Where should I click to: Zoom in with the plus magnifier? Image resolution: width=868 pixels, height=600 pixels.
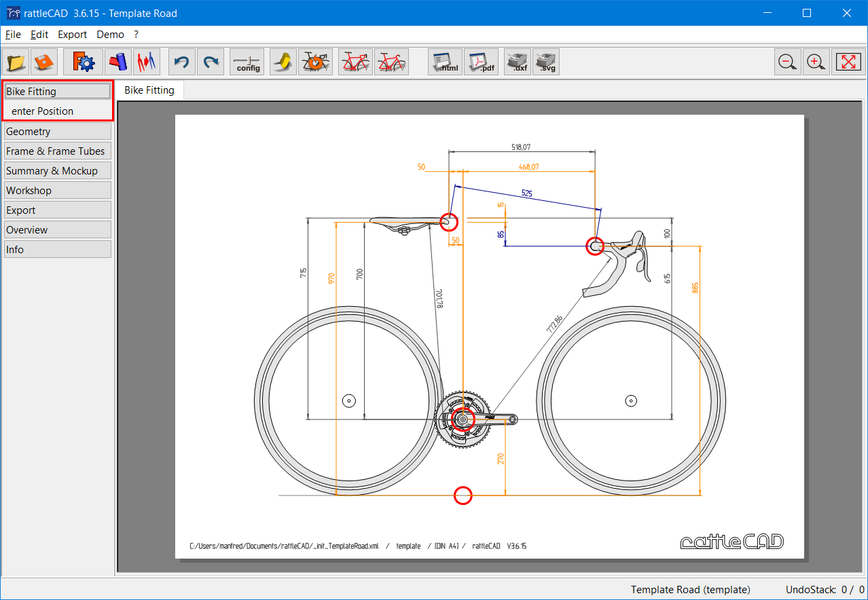816,62
